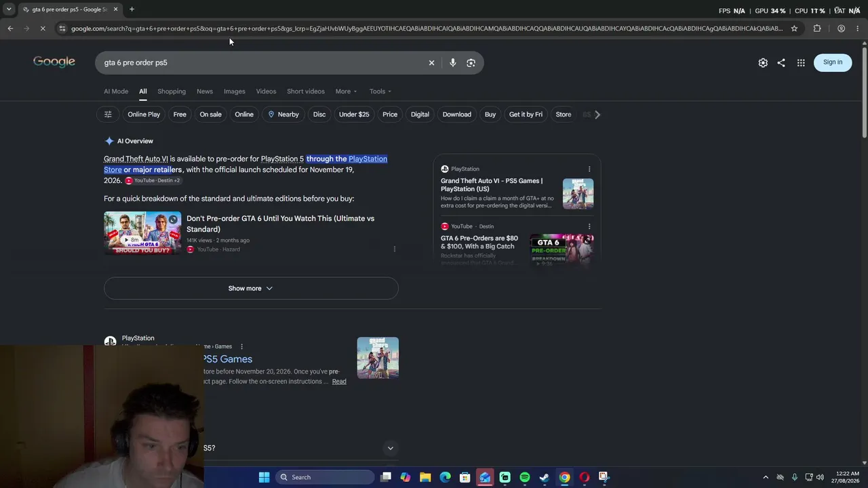Play the Hazard video thumbnail
Screen dimensions: 868x488
pyautogui.click(x=142, y=233)
